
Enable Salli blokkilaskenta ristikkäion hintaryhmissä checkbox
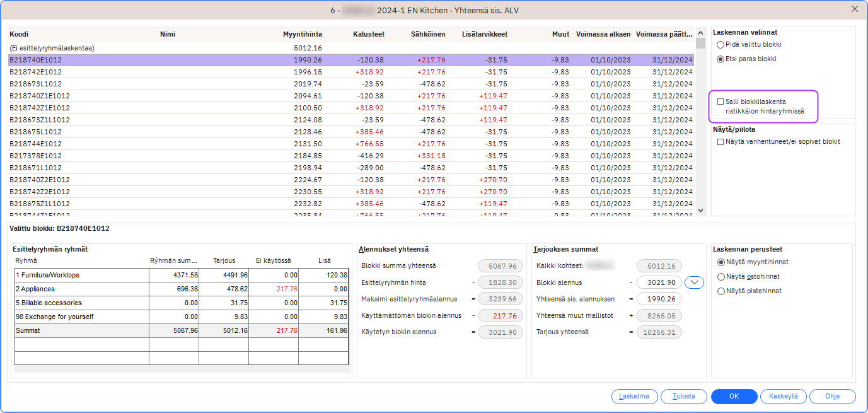click(720, 102)
